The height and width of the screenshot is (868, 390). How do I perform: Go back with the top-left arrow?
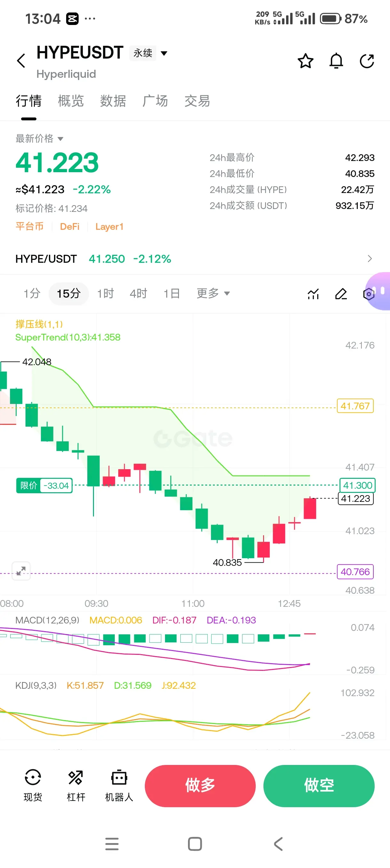[21, 61]
